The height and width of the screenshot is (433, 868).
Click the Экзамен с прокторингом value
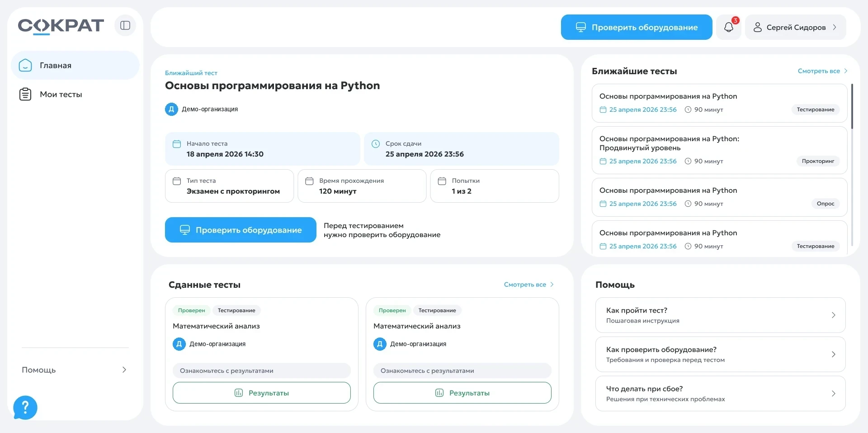233,191
